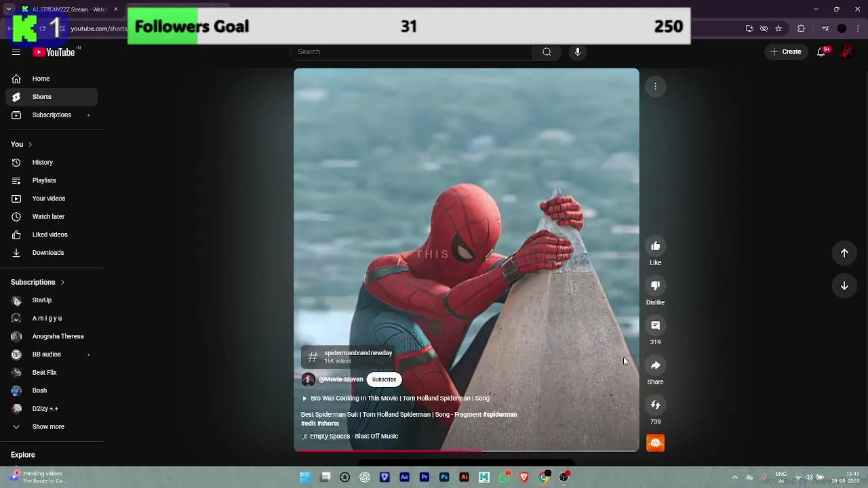This screenshot has height=488, width=868.
Task: Open the Windows Start menu
Action: (305, 477)
